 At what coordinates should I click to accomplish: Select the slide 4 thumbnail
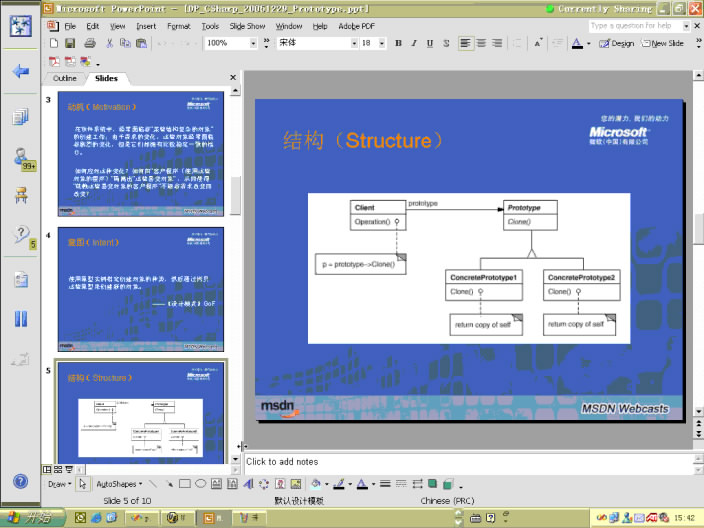[x=139, y=289]
